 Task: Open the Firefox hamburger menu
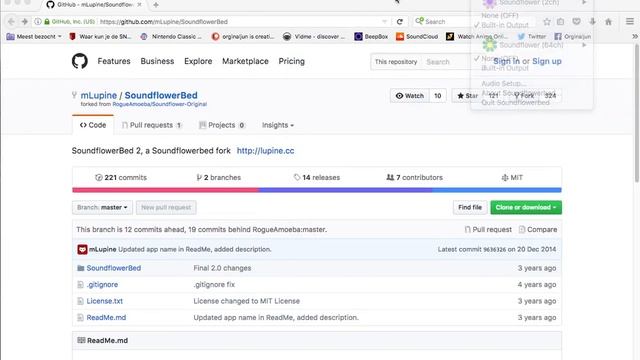coord(630,22)
